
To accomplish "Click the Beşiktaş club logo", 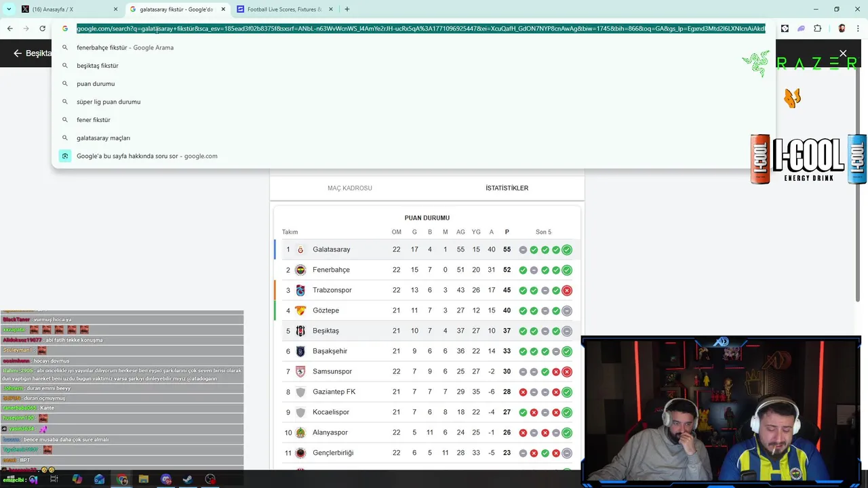I will pos(300,331).
